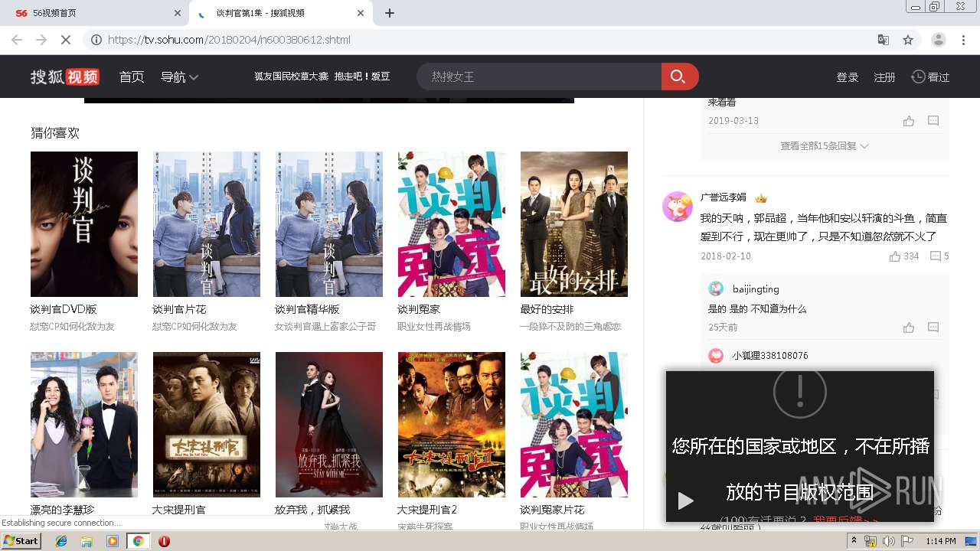The width and height of the screenshot is (980, 551).
Task: Go to 首页 in the Sohu nav
Action: (x=132, y=77)
